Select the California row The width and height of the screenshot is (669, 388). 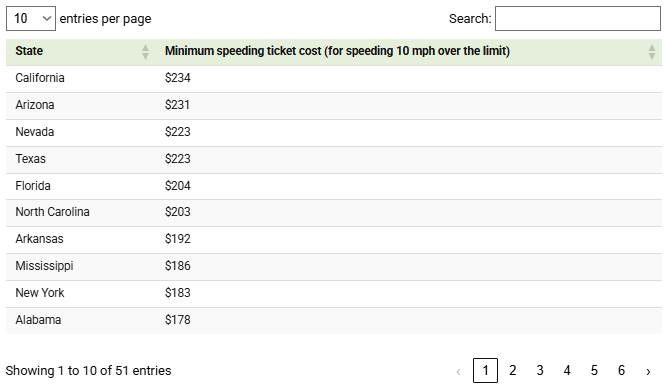click(x=334, y=79)
